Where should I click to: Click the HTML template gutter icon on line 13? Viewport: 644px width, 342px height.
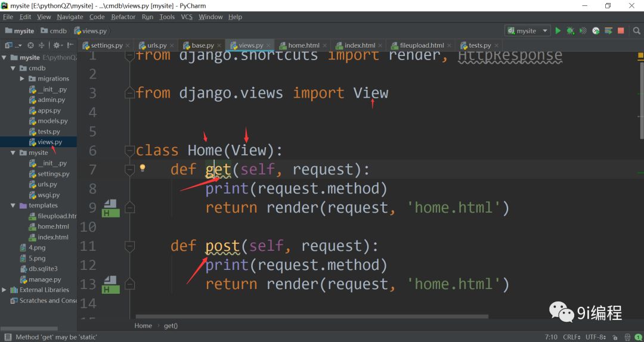click(x=111, y=285)
